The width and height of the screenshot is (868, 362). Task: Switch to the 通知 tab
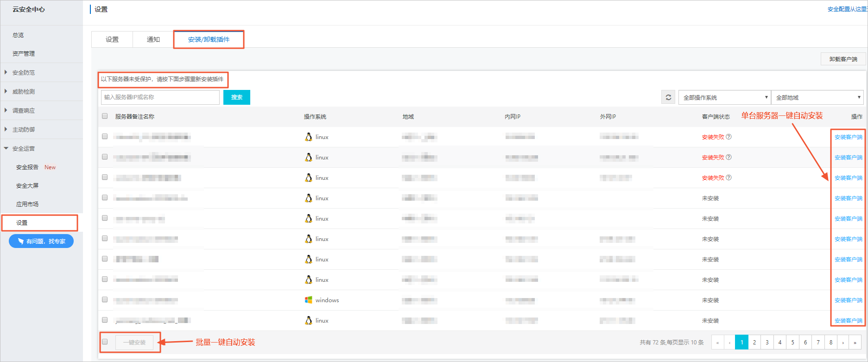tap(153, 39)
